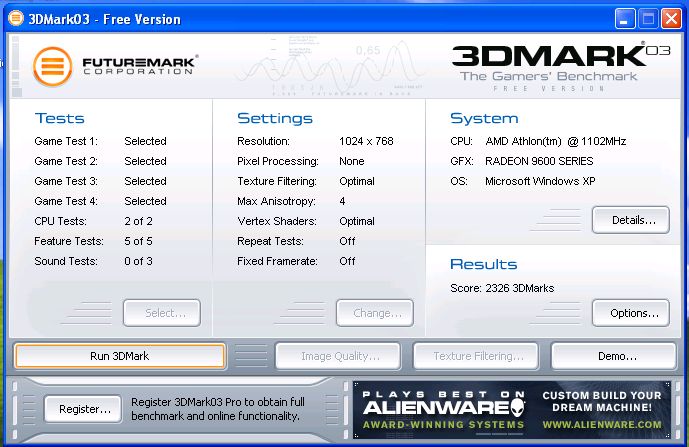Viewport: 689px width, 447px height.
Task: Click the Game Test 1 label
Action: tap(66, 141)
